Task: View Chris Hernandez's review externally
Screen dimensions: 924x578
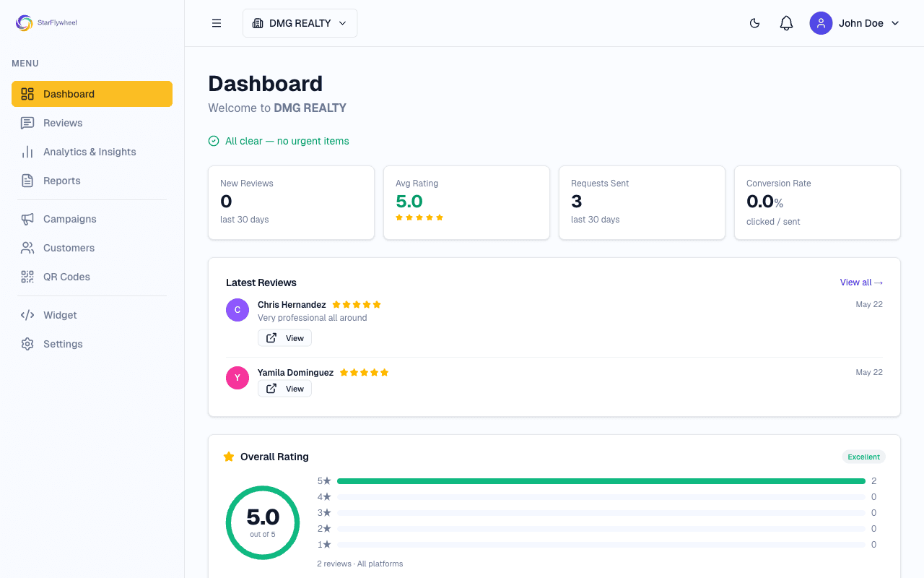Action: coord(284,337)
